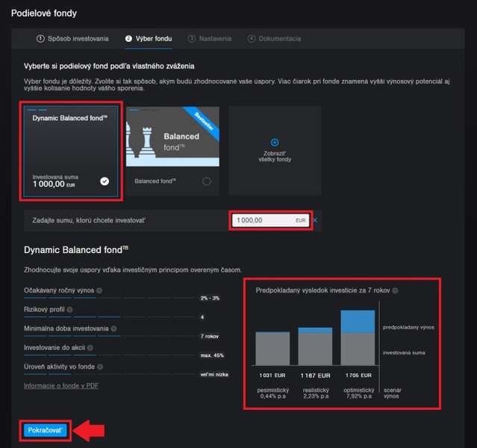The height and width of the screenshot is (448, 477).
Task: Click the investment amount input field
Action: click(261, 220)
